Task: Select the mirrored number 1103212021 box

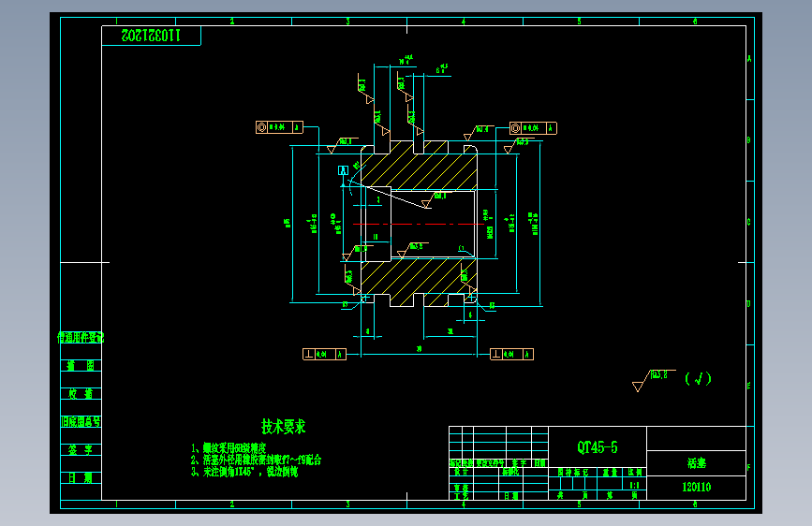Action: tap(151, 36)
